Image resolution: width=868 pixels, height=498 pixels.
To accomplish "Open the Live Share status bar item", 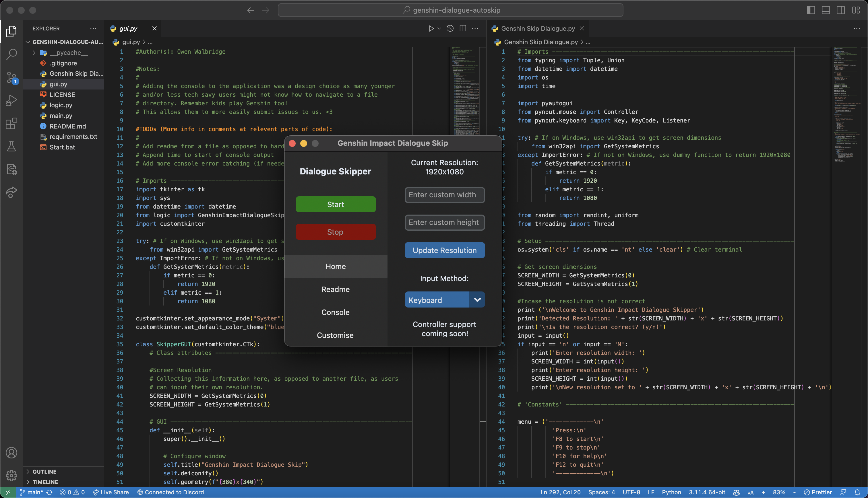I will [111, 492].
